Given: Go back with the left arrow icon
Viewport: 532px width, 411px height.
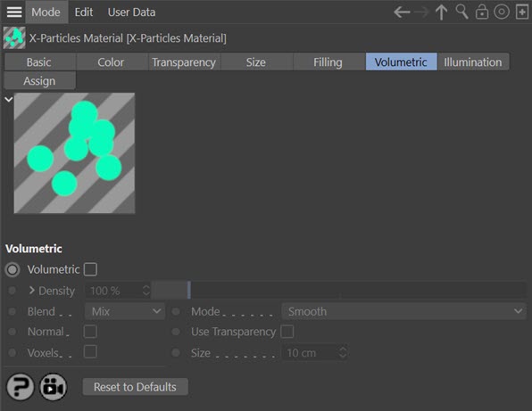Looking at the screenshot, I should (x=402, y=12).
